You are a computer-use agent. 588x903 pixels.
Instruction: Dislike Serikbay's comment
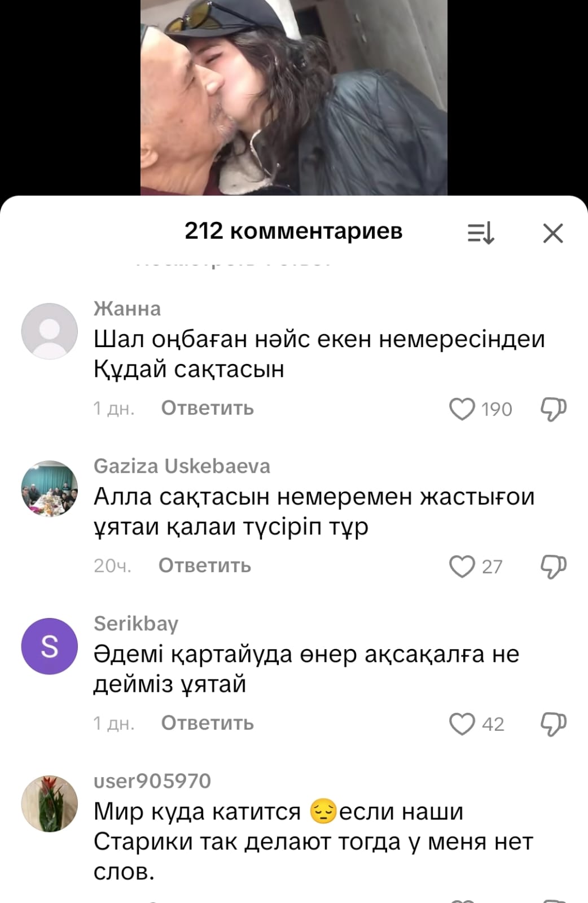click(554, 724)
